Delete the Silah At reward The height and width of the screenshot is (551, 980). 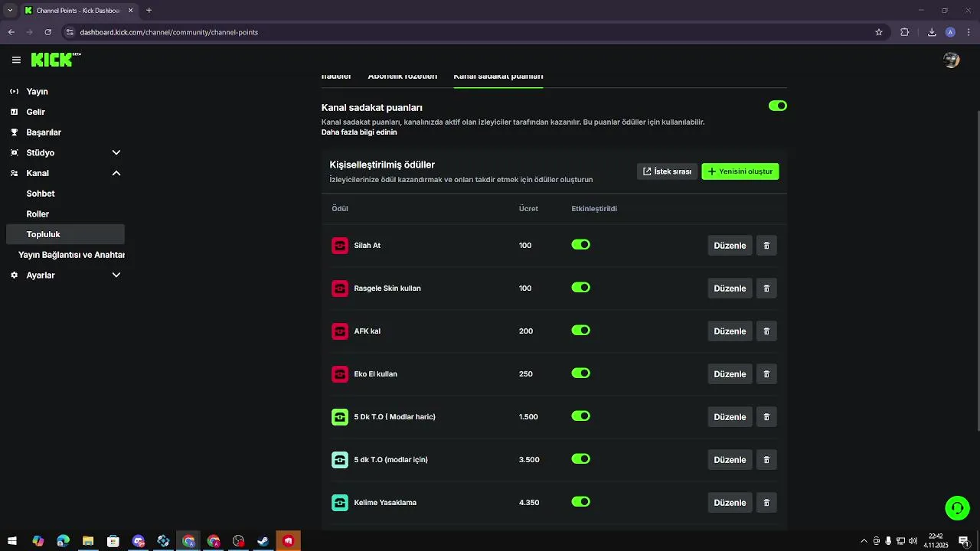click(x=766, y=246)
